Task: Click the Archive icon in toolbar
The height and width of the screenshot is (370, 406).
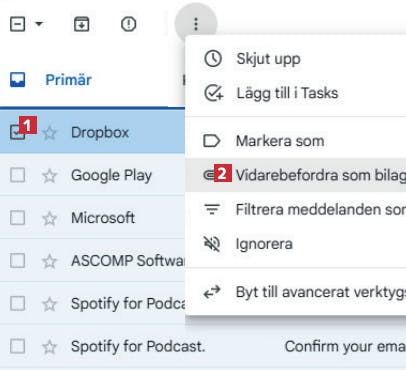Action: click(x=81, y=24)
